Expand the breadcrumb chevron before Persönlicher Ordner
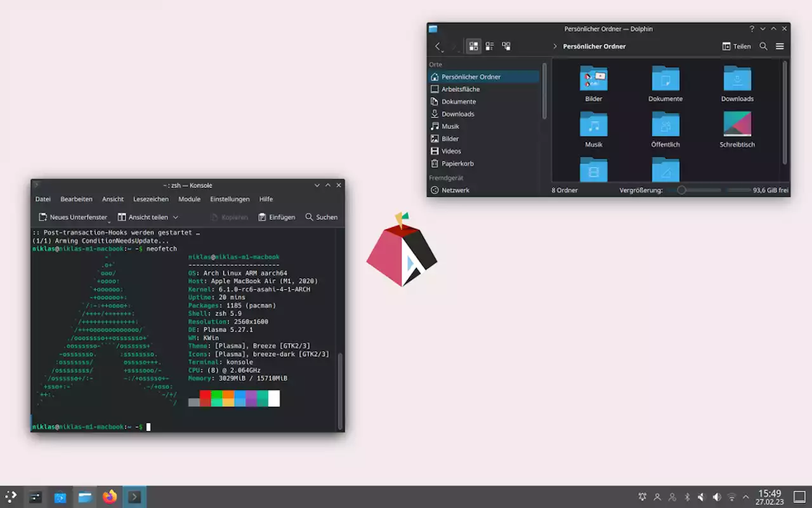The height and width of the screenshot is (508, 812). [x=555, y=46]
